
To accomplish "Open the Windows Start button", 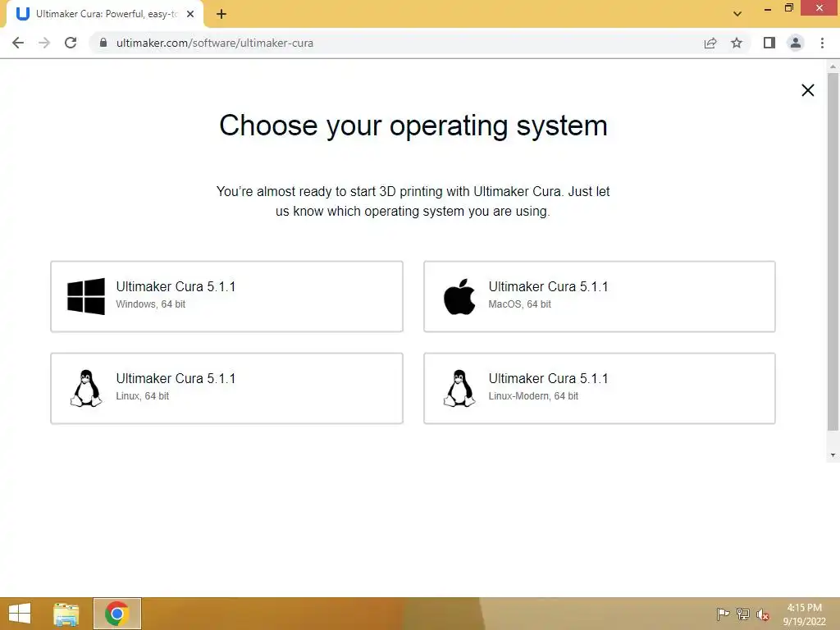I will point(20,614).
